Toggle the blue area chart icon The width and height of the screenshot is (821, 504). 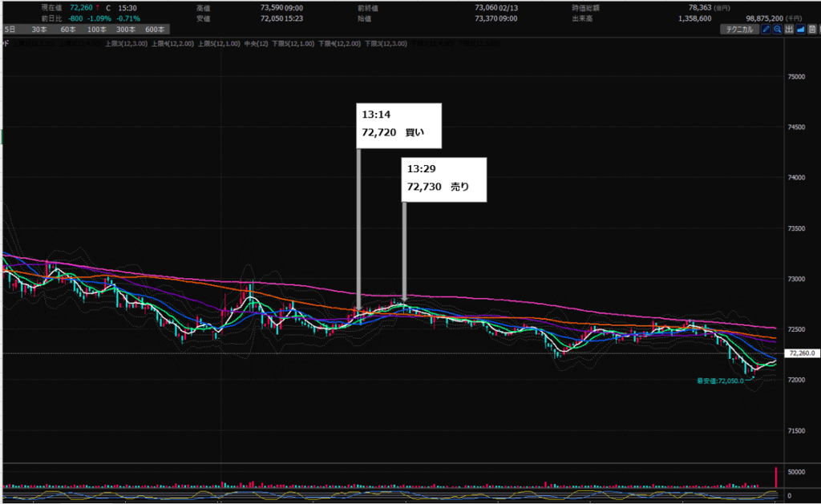[x=800, y=29]
